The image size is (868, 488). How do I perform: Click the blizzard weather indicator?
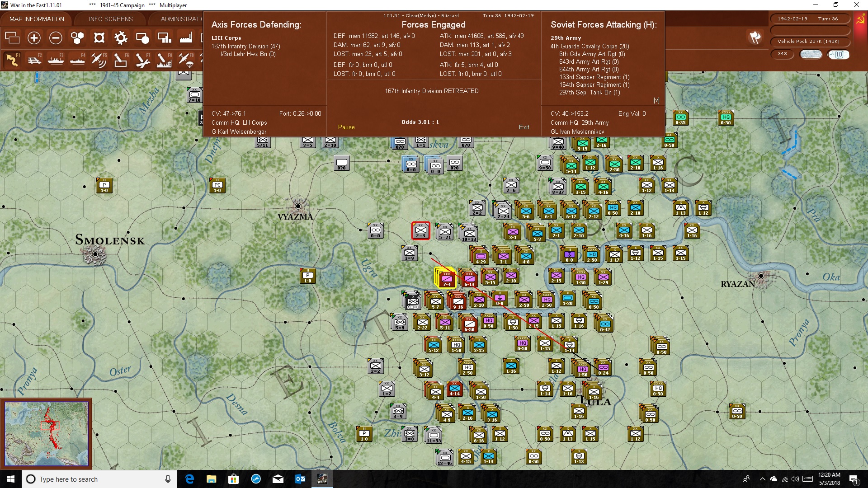pos(811,54)
